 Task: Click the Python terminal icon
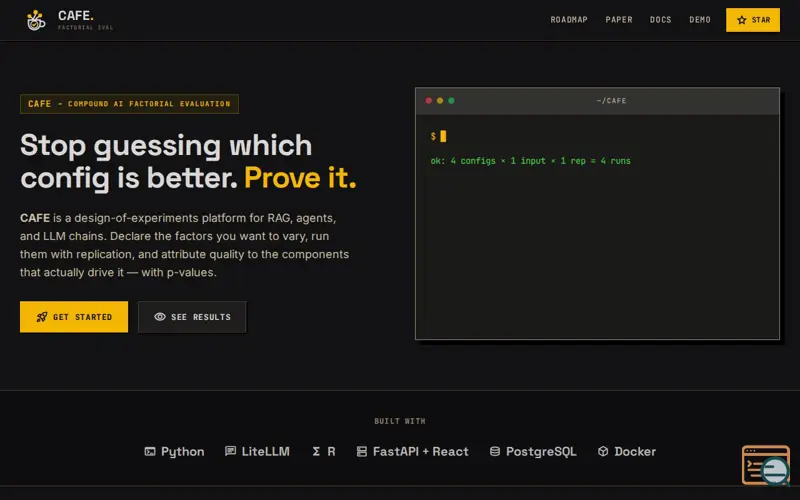(x=149, y=452)
